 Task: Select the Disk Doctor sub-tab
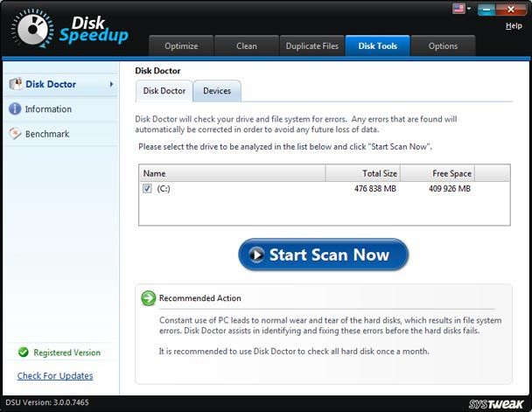[x=164, y=91]
